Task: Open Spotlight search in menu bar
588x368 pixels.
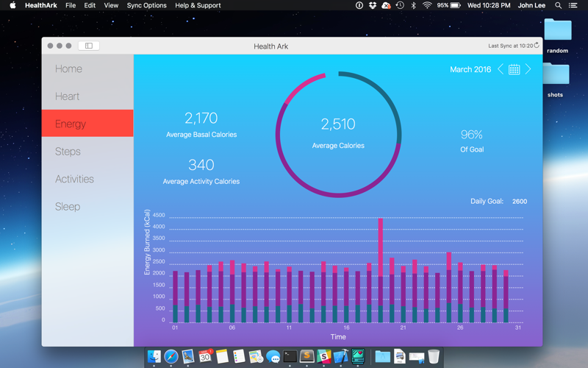Action: click(x=559, y=5)
